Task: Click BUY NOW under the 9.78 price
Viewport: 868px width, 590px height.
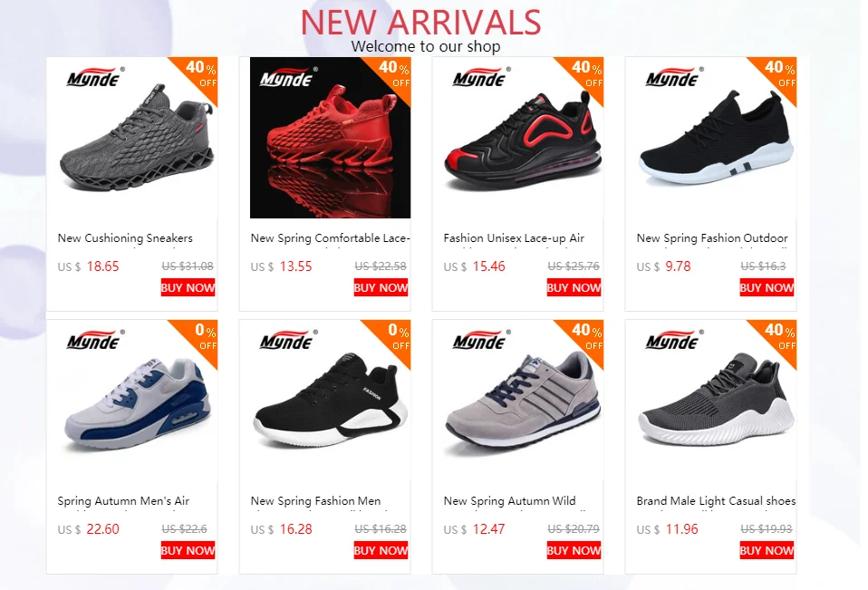Action: point(767,288)
